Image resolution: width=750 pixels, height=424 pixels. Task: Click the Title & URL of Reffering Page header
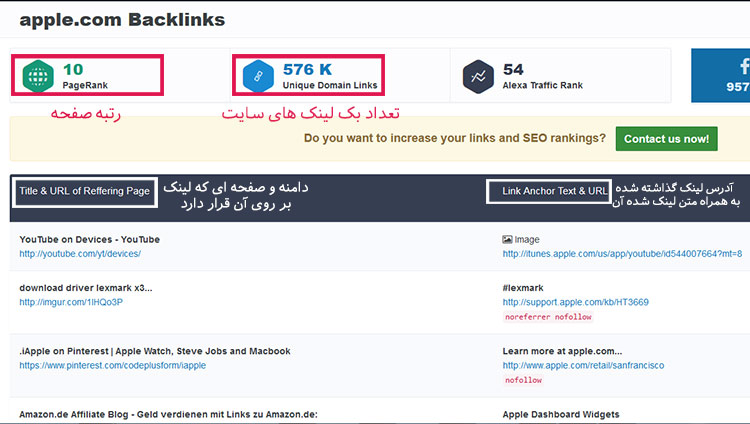coord(85,191)
